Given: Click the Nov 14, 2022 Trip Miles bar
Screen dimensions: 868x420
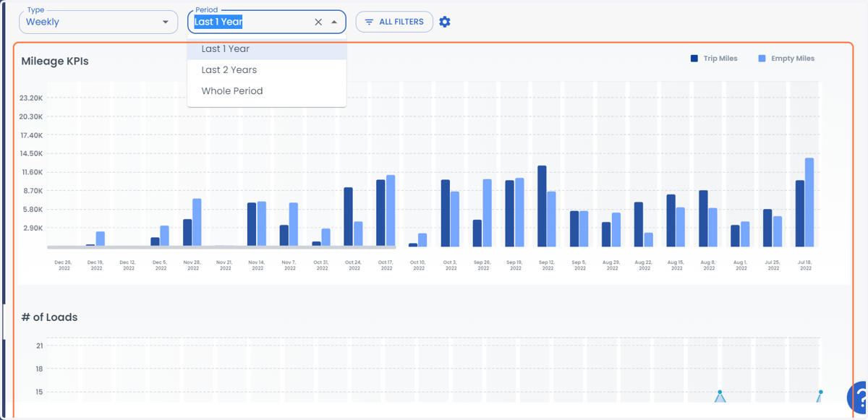Looking at the screenshot, I should click(252, 225).
